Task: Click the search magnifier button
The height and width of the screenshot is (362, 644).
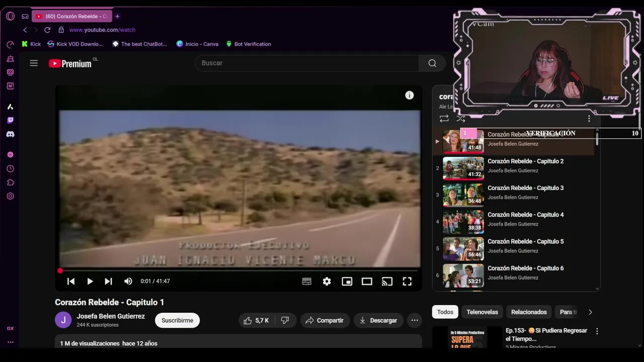Action: pyautogui.click(x=432, y=63)
